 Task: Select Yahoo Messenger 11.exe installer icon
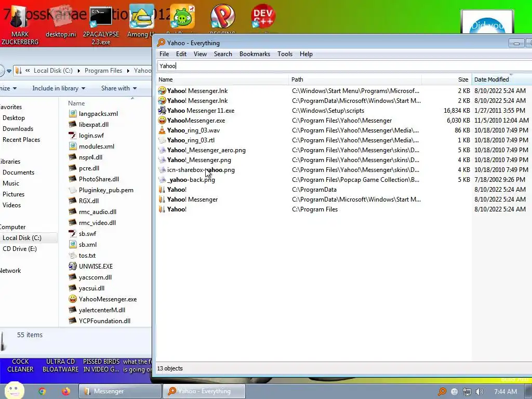pyautogui.click(x=162, y=111)
